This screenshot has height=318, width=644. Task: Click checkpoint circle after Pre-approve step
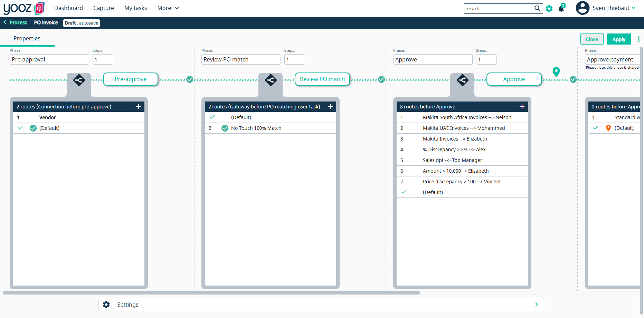point(190,79)
